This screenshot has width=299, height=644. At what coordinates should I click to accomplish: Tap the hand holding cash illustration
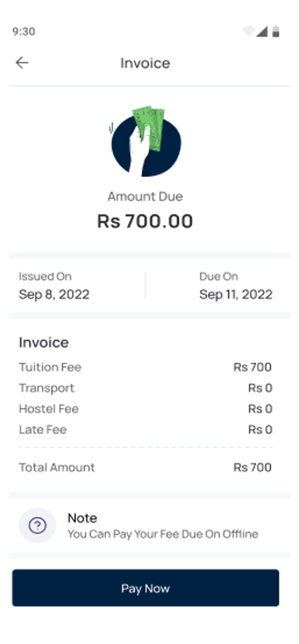click(x=145, y=141)
